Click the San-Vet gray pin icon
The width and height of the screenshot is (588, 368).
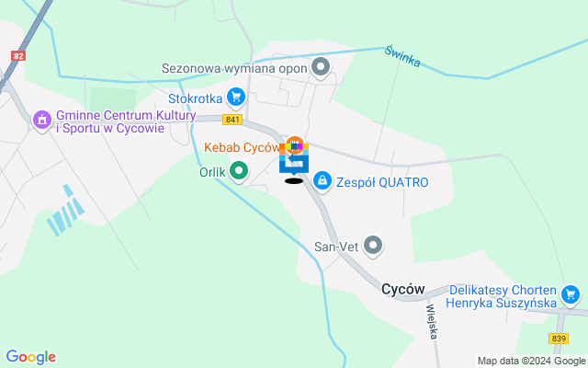pyautogui.click(x=373, y=246)
